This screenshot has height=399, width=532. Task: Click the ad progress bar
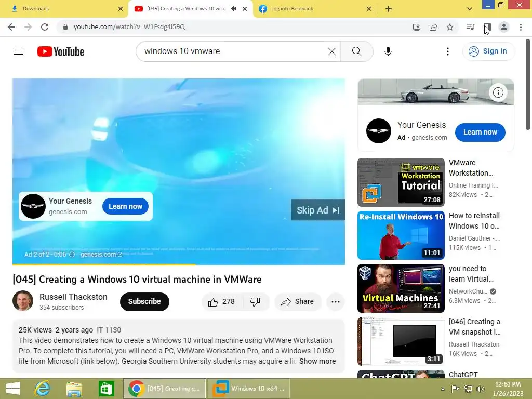(x=179, y=264)
